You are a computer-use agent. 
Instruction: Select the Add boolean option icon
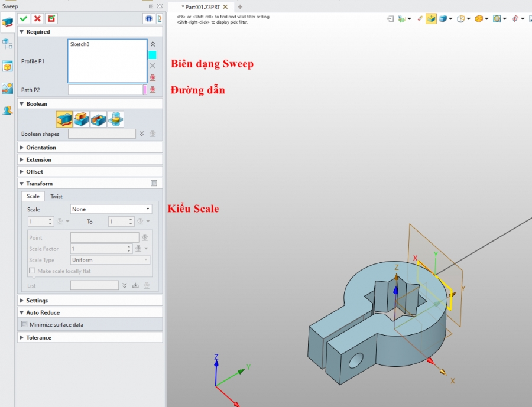tap(82, 119)
